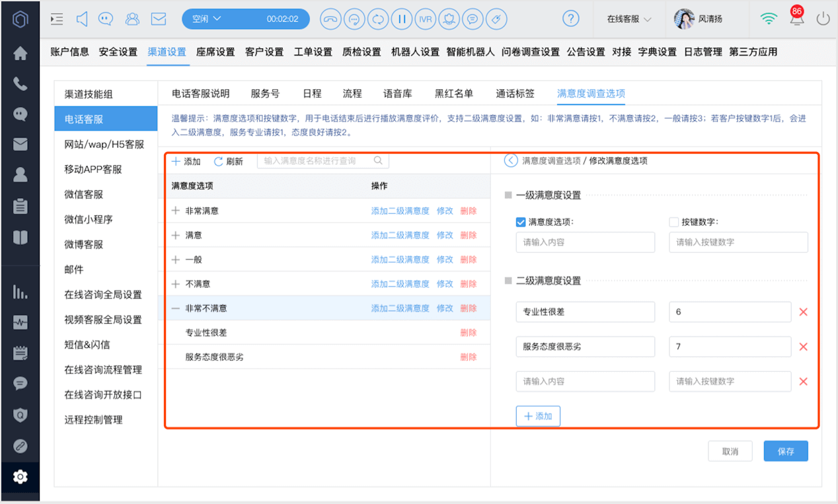Click the speaker icon in top bar

tap(82, 19)
